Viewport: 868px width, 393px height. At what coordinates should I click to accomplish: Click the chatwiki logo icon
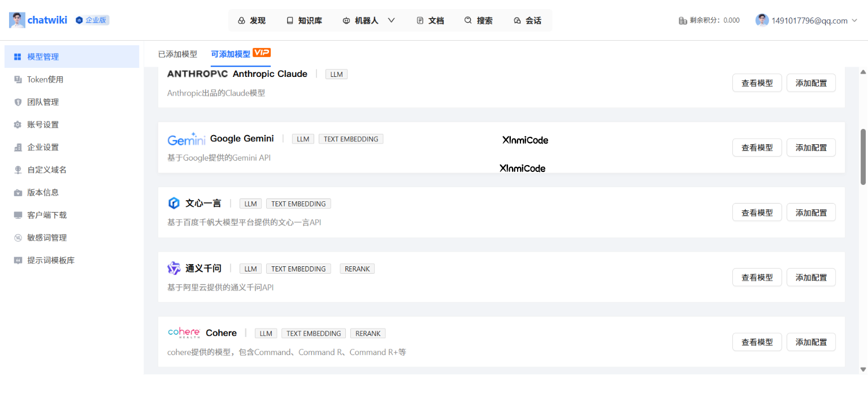[17, 20]
